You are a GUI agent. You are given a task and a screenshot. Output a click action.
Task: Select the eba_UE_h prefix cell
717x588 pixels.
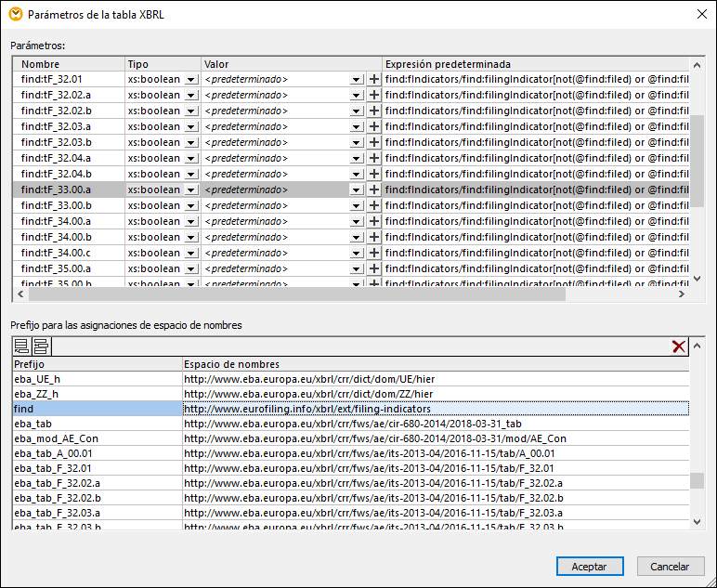pos(98,379)
